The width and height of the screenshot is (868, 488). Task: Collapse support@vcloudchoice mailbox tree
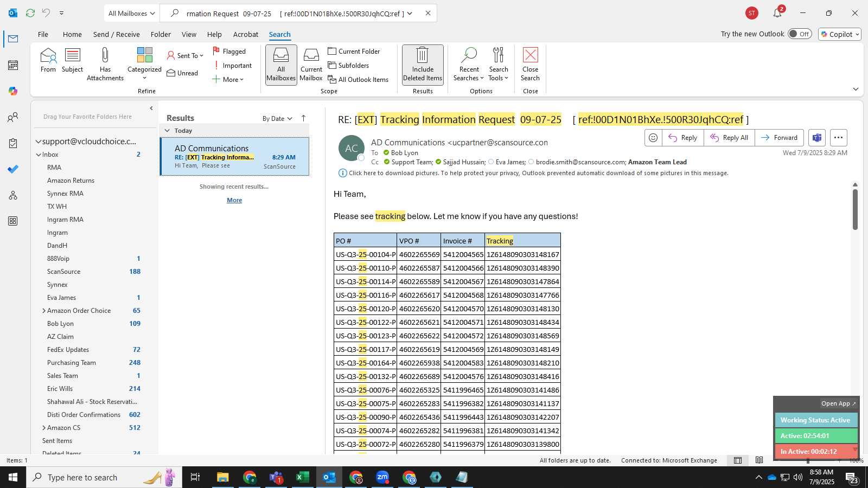[38, 142]
